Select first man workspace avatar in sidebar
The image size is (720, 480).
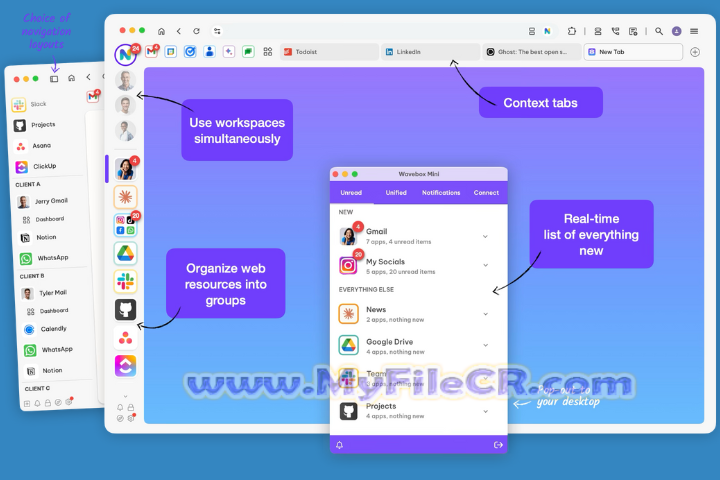tap(125, 81)
